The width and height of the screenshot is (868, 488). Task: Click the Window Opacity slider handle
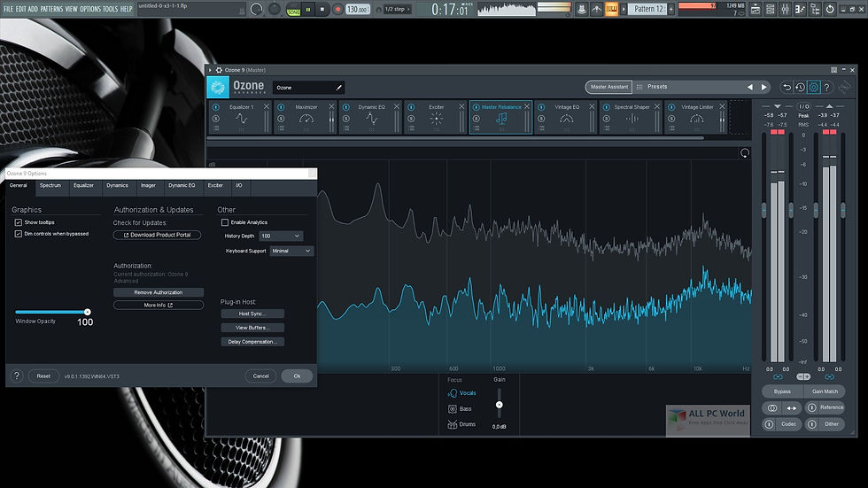click(x=88, y=312)
